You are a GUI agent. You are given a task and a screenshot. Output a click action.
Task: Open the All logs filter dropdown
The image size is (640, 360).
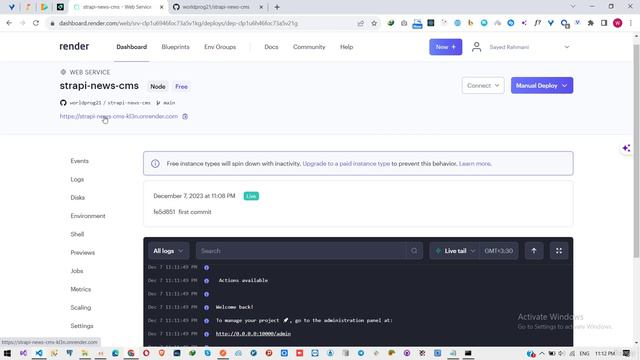coord(168,251)
